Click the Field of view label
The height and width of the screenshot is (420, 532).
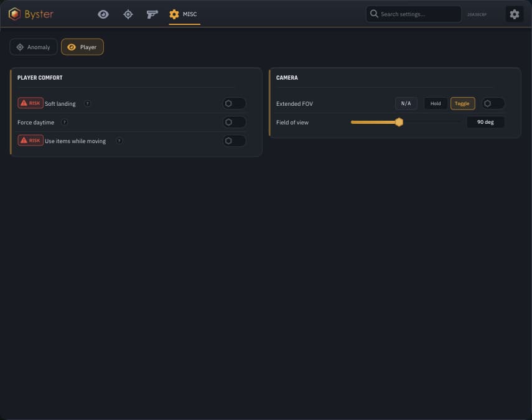point(292,123)
